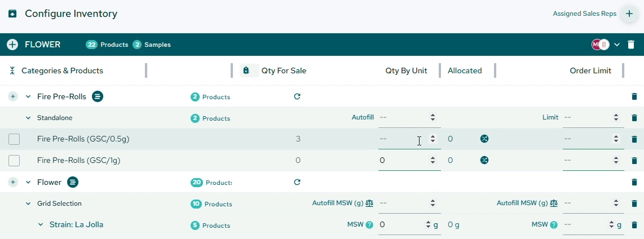Screen dimensions: 644x239
Task: Click the plus icon beside FLOWER header
Action: click(13, 45)
